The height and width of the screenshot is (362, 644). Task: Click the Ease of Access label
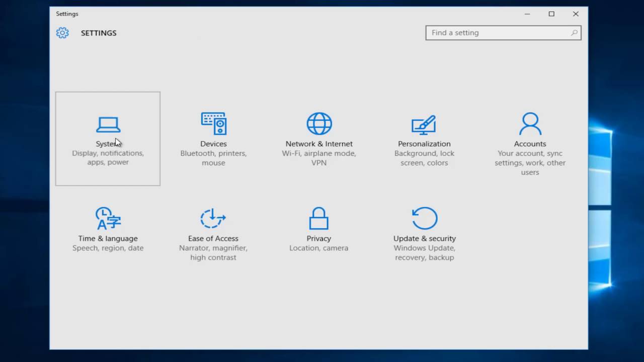(x=213, y=238)
